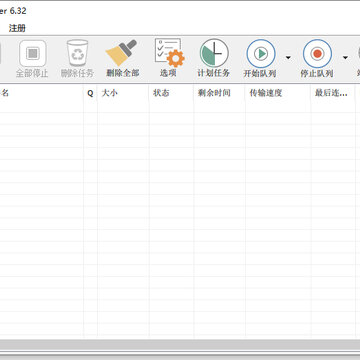Click the Stop All (全部停止) icon
This screenshot has height=360, width=360.
tap(32, 53)
